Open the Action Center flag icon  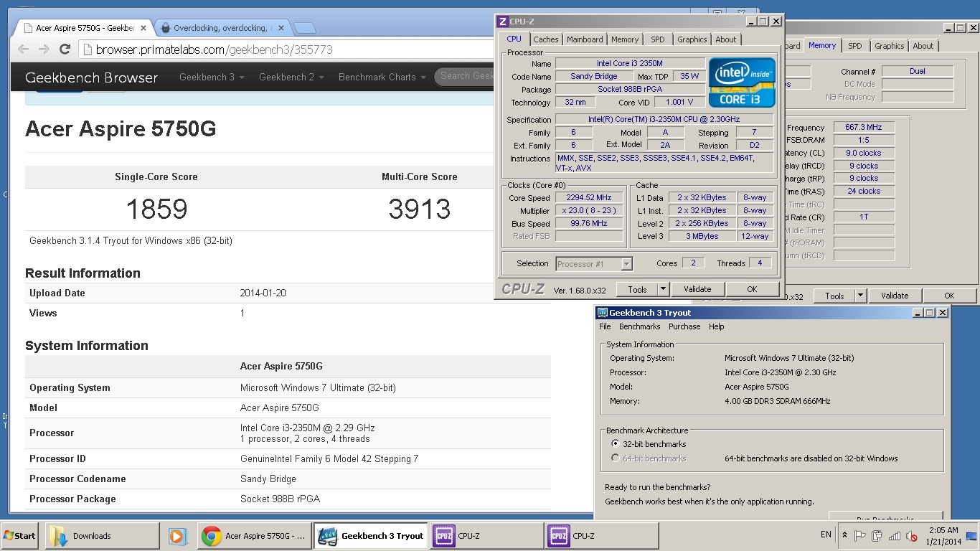860,536
